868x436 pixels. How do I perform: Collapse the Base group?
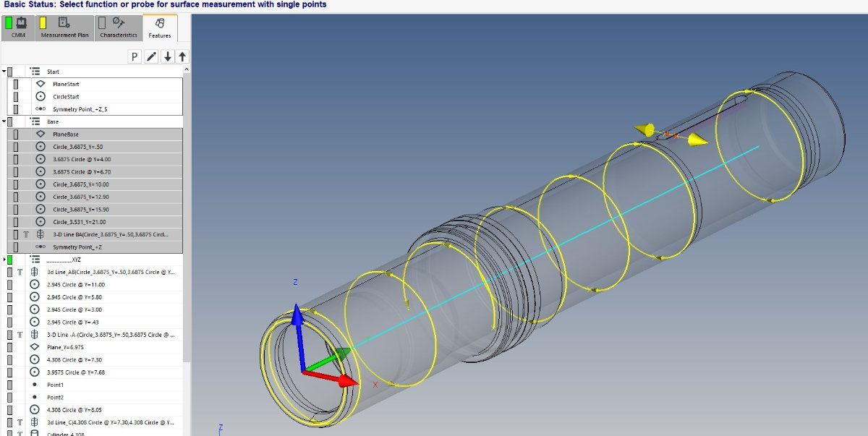4,121
